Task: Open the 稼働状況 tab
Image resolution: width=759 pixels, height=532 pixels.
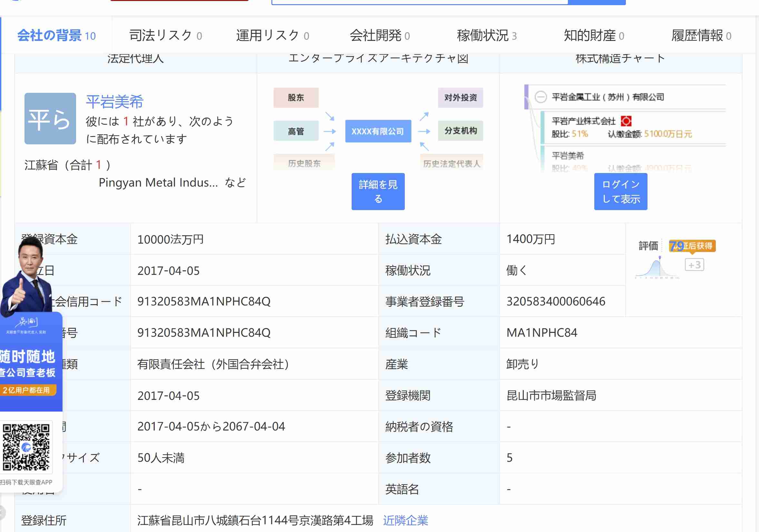Action: click(x=487, y=35)
